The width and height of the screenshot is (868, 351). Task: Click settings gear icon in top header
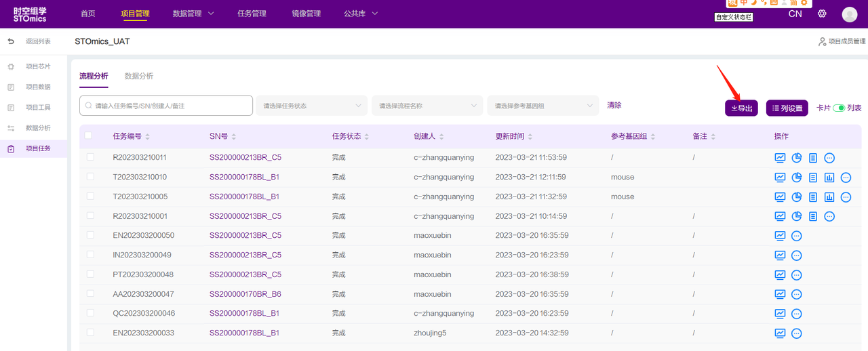tap(822, 14)
